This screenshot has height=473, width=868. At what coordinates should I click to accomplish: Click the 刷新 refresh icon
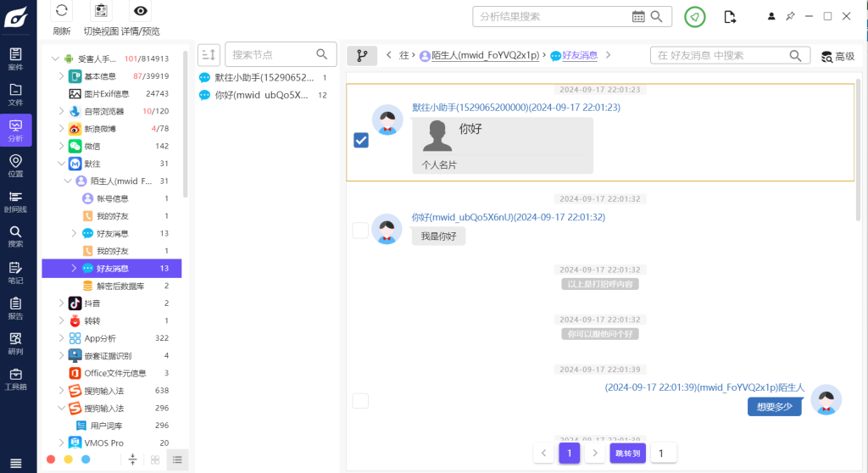tap(61, 10)
